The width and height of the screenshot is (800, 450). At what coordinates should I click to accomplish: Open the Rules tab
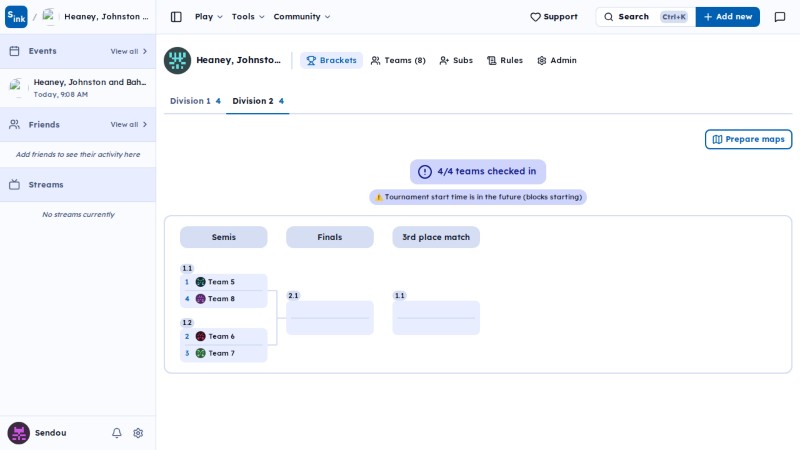[x=505, y=60]
